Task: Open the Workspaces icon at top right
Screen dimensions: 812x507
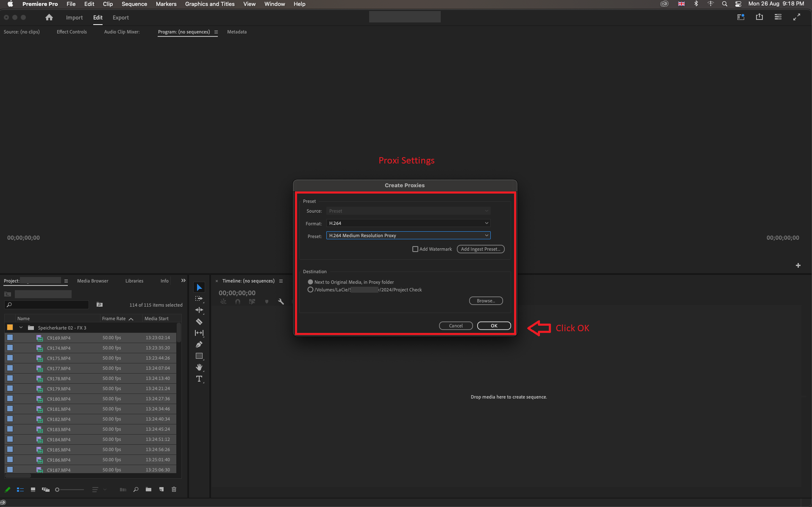Action: 741,17
